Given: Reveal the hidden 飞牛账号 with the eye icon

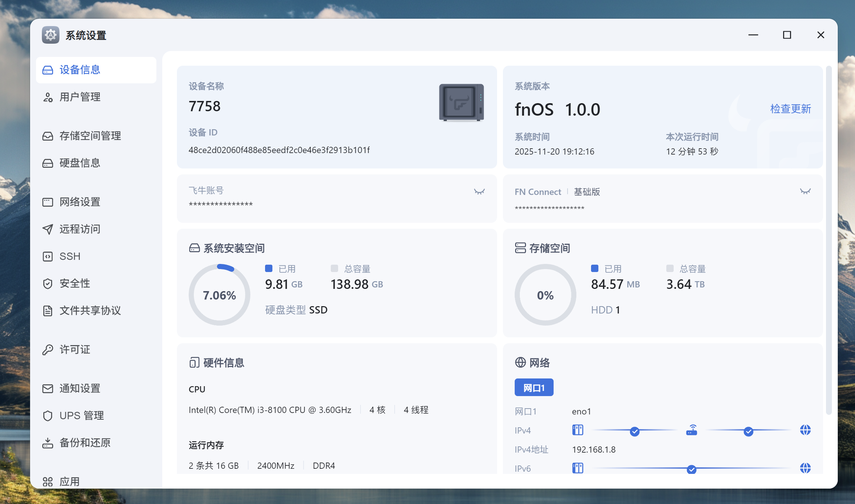Looking at the screenshot, I should 479,192.
